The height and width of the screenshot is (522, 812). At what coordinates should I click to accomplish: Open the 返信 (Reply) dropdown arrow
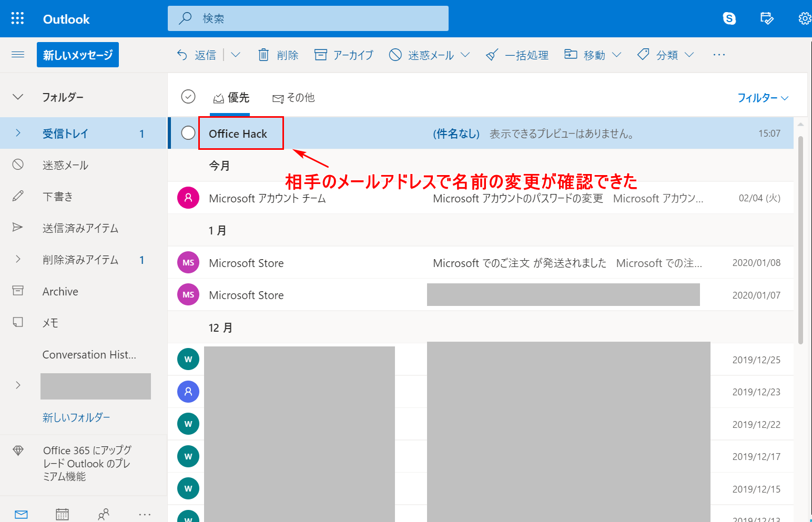236,55
